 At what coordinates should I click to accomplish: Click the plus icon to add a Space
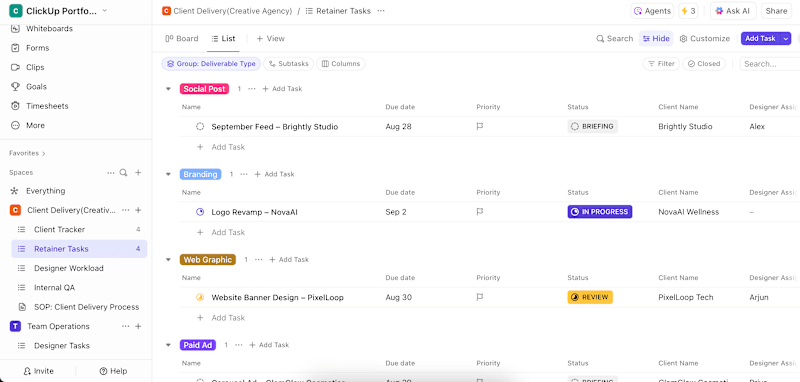(138, 173)
